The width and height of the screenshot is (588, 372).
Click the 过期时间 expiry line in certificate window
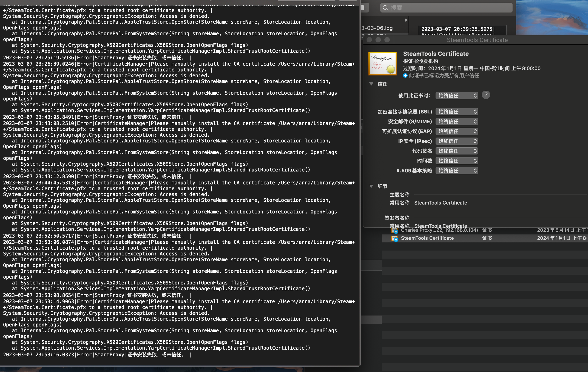pyautogui.click(x=471, y=68)
